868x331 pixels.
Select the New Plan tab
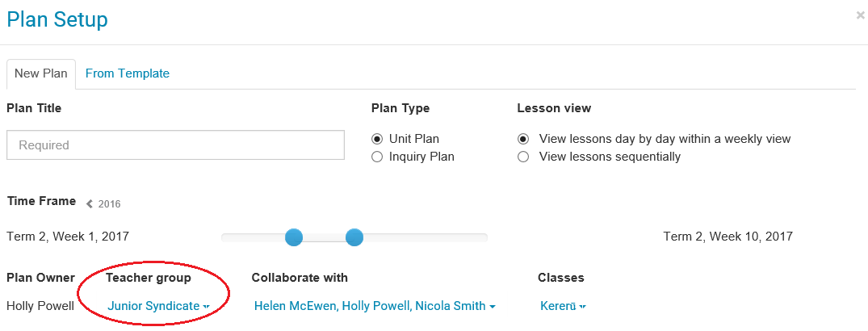41,73
